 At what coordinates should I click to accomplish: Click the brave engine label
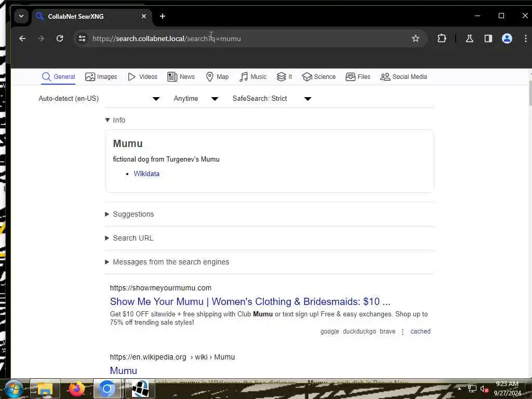click(x=388, y=331)
